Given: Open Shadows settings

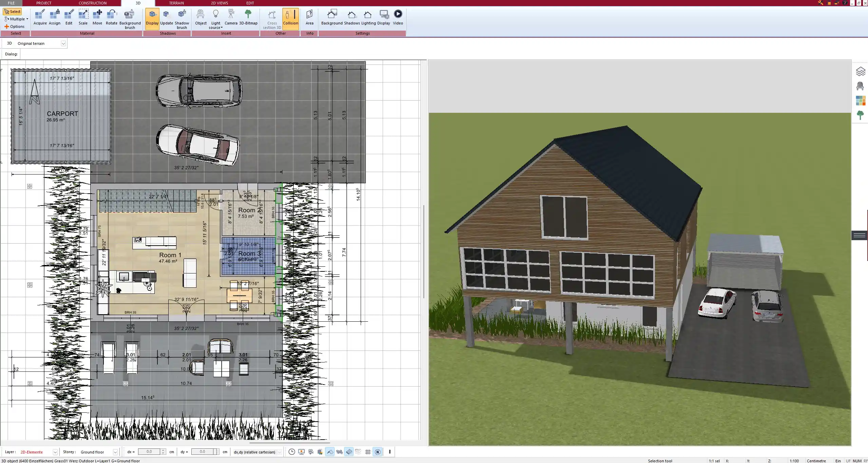Looking at the screenshot, I should (x=352, y=17).
